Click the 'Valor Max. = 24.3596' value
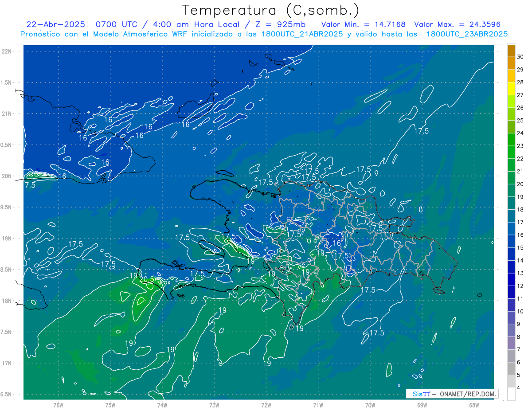Screen dimensions: 532x411 point(458,24)
